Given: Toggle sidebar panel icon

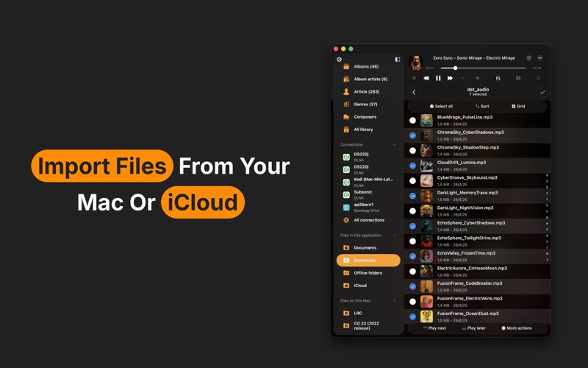Looking at the screenshot, I should (398, 60).
